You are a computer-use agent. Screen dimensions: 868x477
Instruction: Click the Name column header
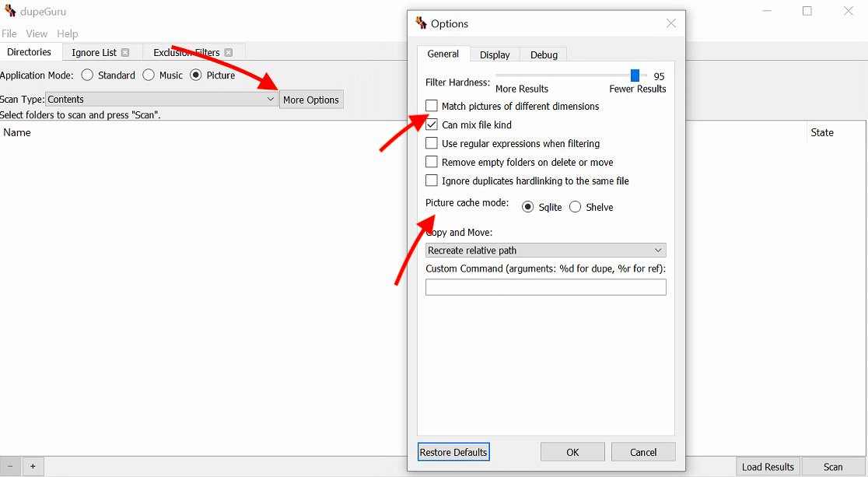[17, 132]
